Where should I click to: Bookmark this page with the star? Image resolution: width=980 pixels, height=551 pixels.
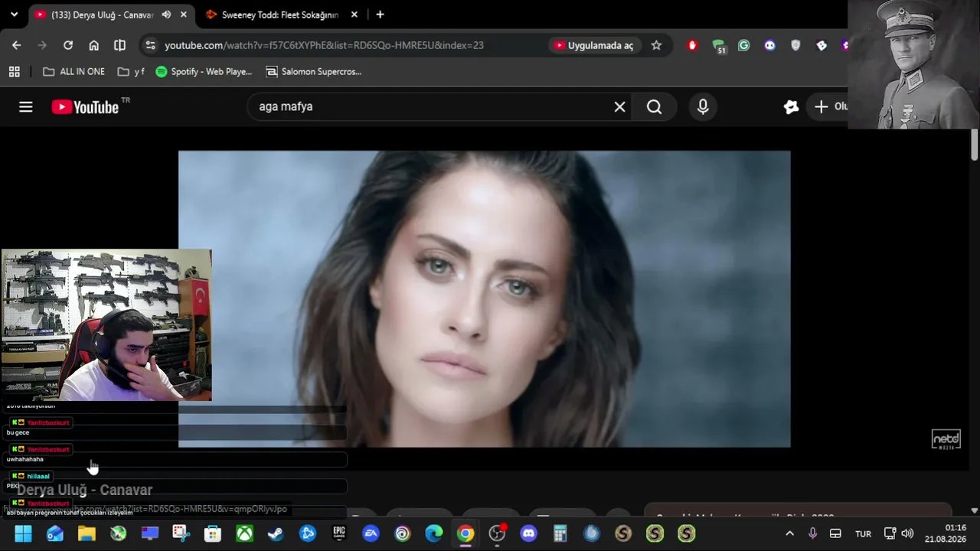pos(656,45)
